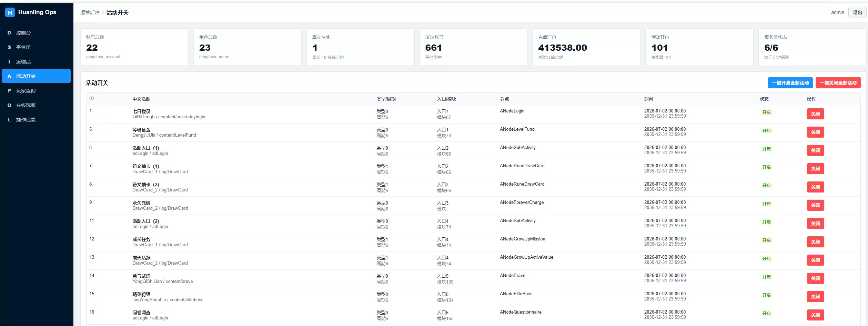Click the 一键开启全部活动 button

pyautogui.click(x=790, y=83)
